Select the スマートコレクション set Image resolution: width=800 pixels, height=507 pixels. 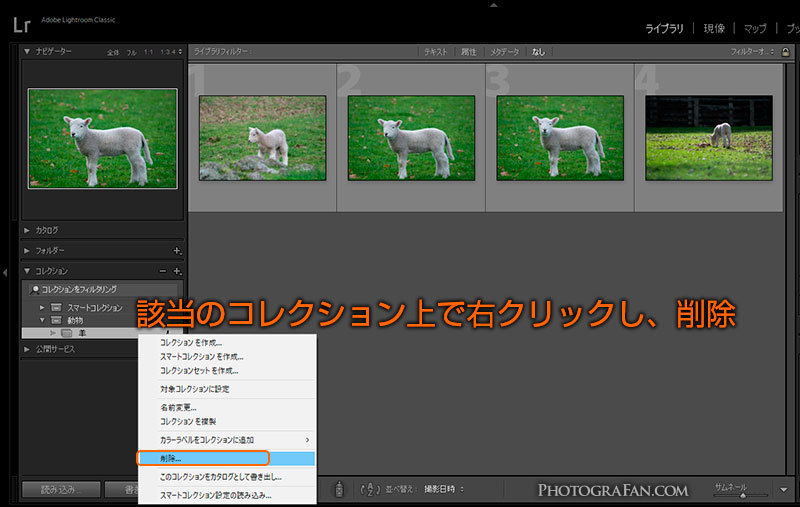coord(95,308)
